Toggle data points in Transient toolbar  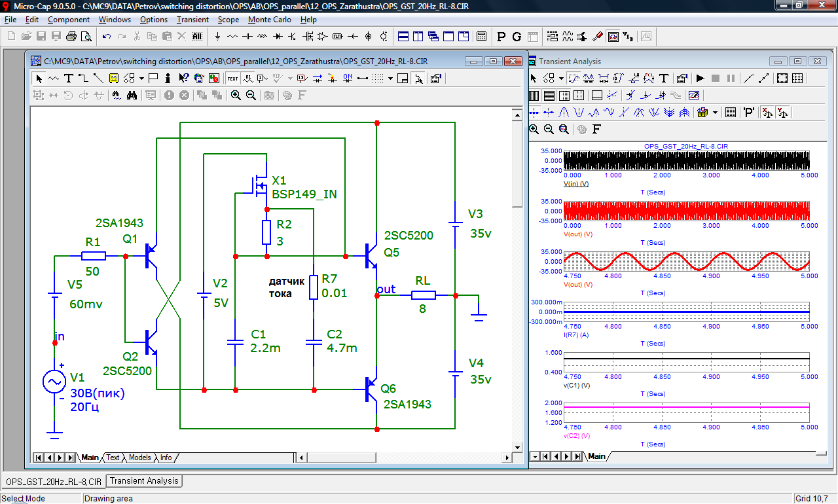pos(763,79)
